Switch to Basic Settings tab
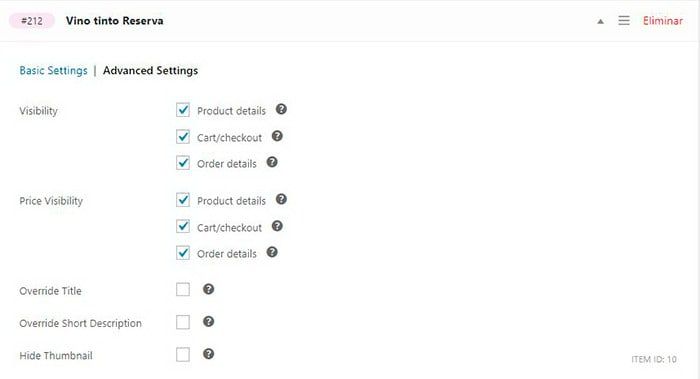Screen dimensions: 700x379 click(54, 71)
